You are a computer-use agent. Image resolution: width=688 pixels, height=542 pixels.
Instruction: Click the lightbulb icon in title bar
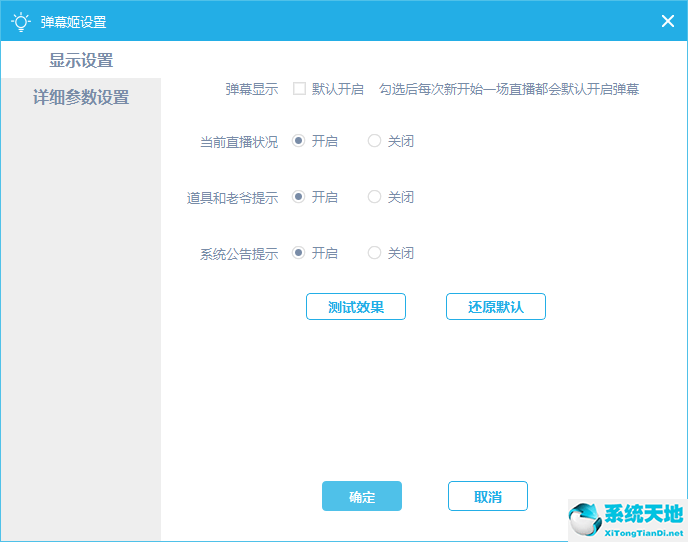click(21, 22)
